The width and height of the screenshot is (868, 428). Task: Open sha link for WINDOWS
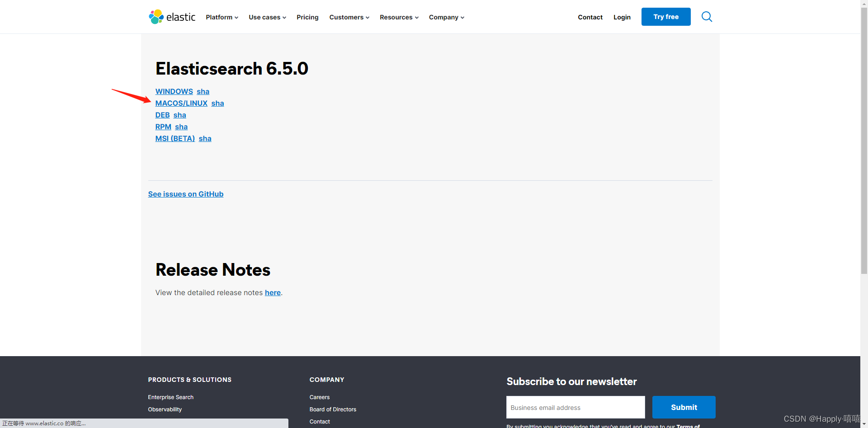[203, 91]
